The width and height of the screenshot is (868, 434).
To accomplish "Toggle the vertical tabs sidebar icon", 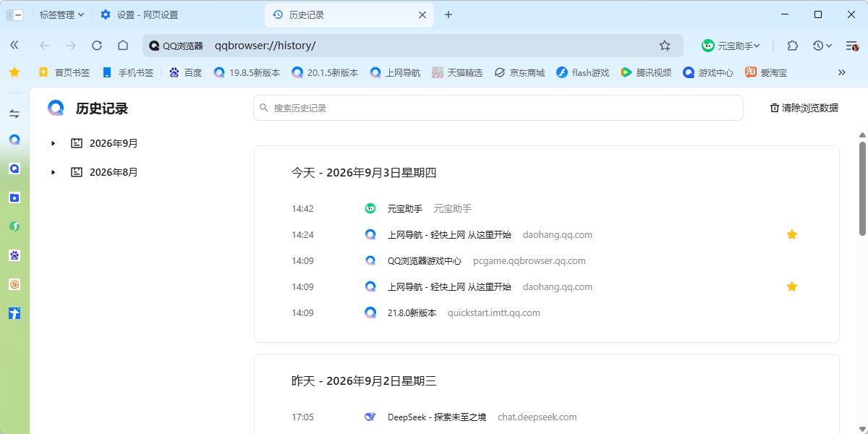I will tap(14, 14).
